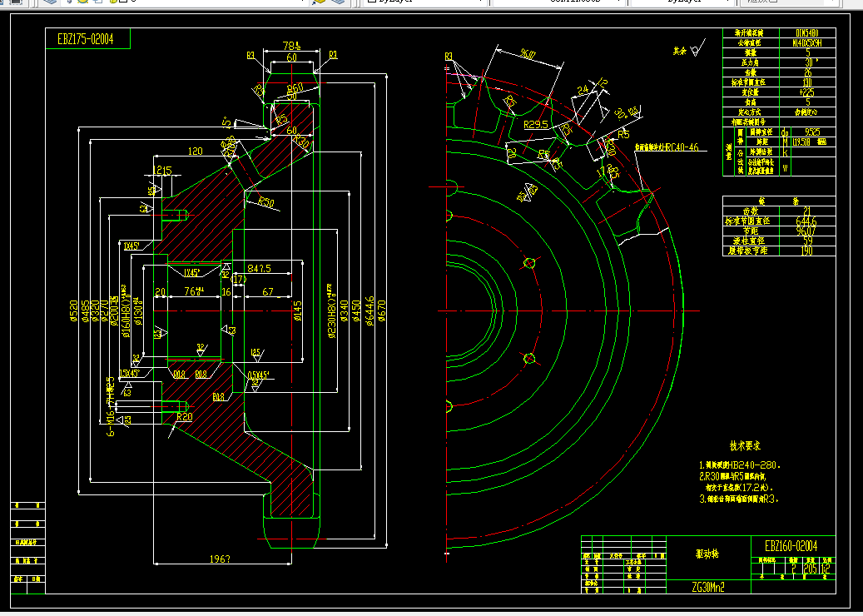863x616 pixels.
Task: Click the 196? bottom dimension text
Action: pos(220,559)
